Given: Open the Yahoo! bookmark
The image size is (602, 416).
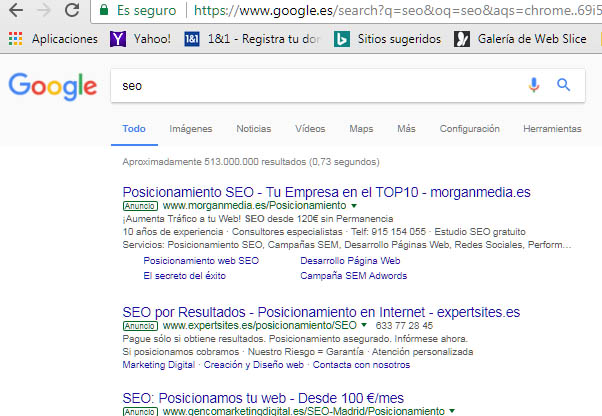Looking at the screenshot, I should coord(142,40).
